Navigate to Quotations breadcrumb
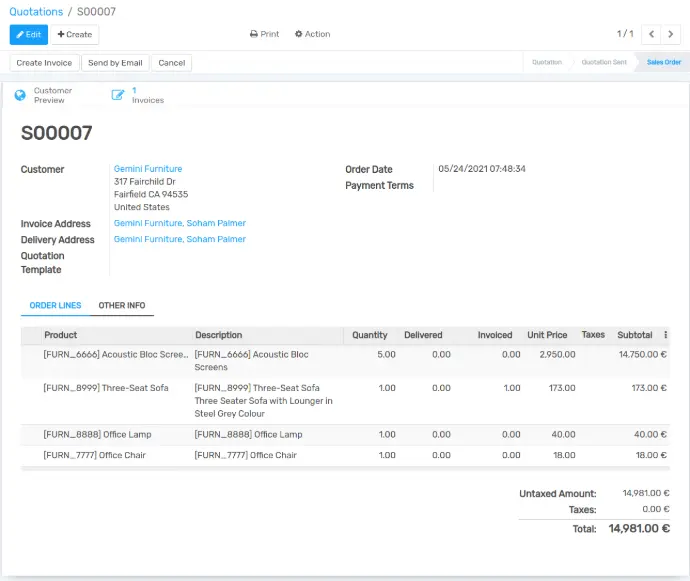690x581 pixels. (x=36, y=11)
